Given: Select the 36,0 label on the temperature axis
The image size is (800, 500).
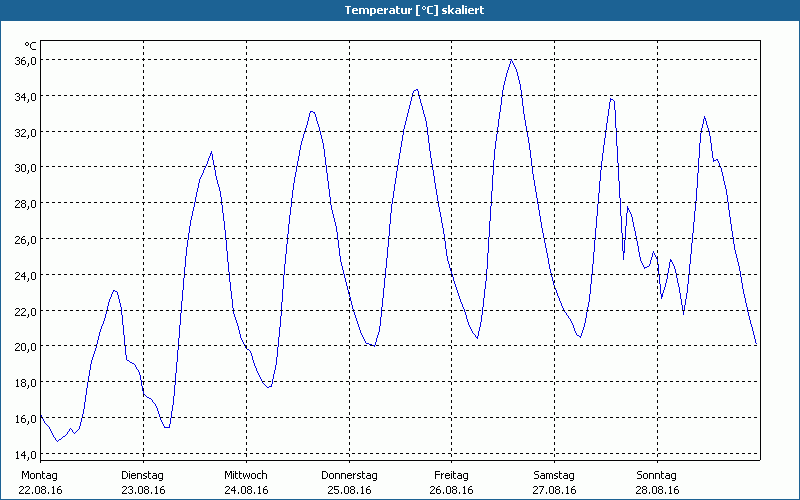Looking at the screenshot, I should [25, 60].
